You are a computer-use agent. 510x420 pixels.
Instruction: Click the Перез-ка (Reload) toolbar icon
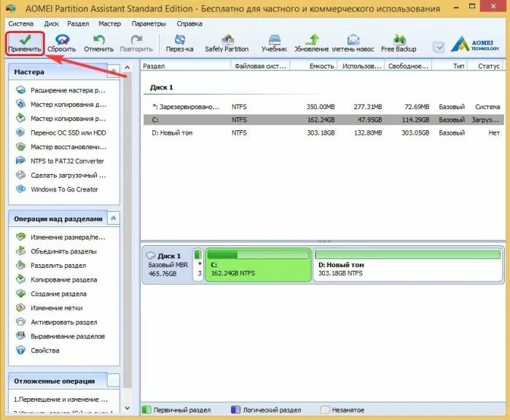[179, 44]
